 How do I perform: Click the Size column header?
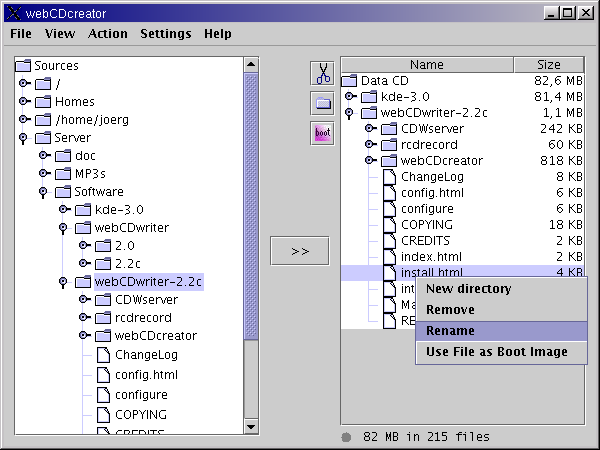click(x=549, y=65)
